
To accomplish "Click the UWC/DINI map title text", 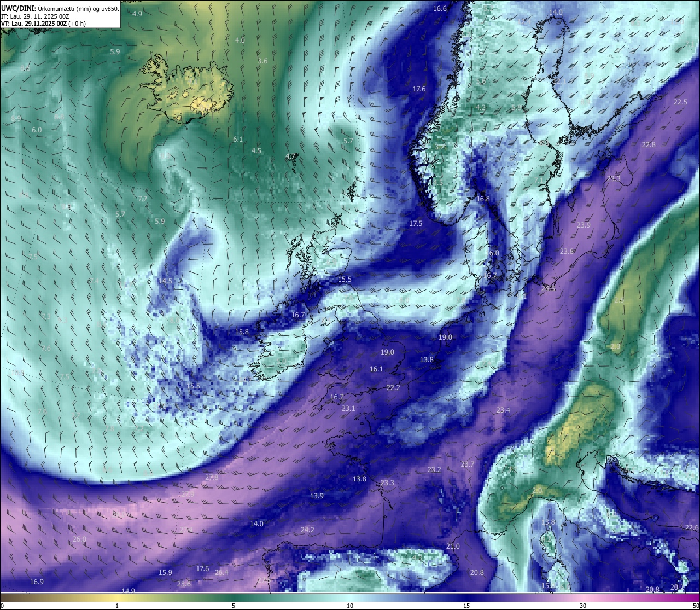I will pyautogui.click(x=60, y=8).
